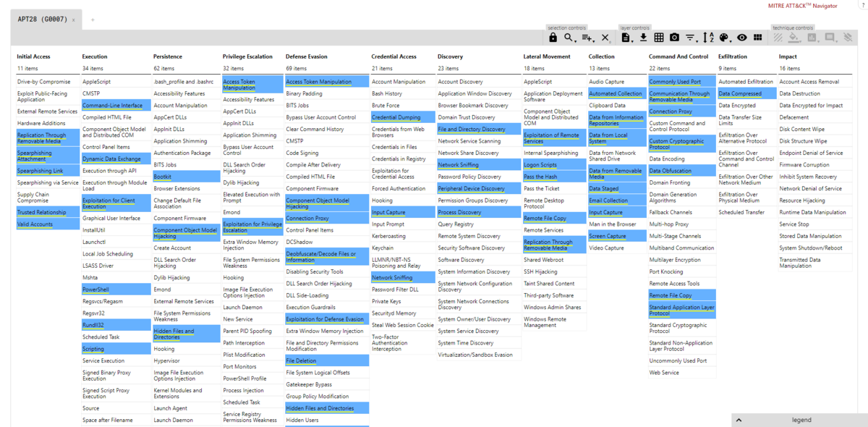This screenshot has width=868, height=427.
Task: Close the APT28 (G0007) tab
Action: tap(73, 20)
